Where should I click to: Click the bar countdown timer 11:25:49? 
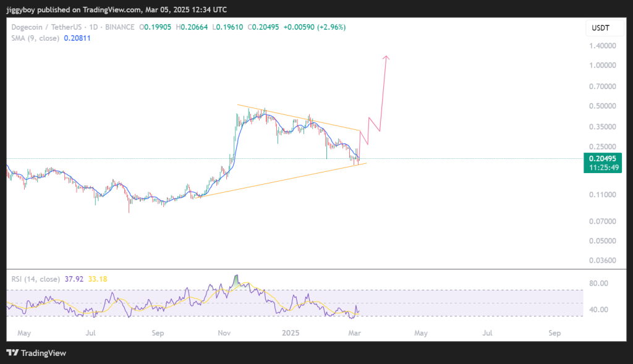tap(601, 168)
